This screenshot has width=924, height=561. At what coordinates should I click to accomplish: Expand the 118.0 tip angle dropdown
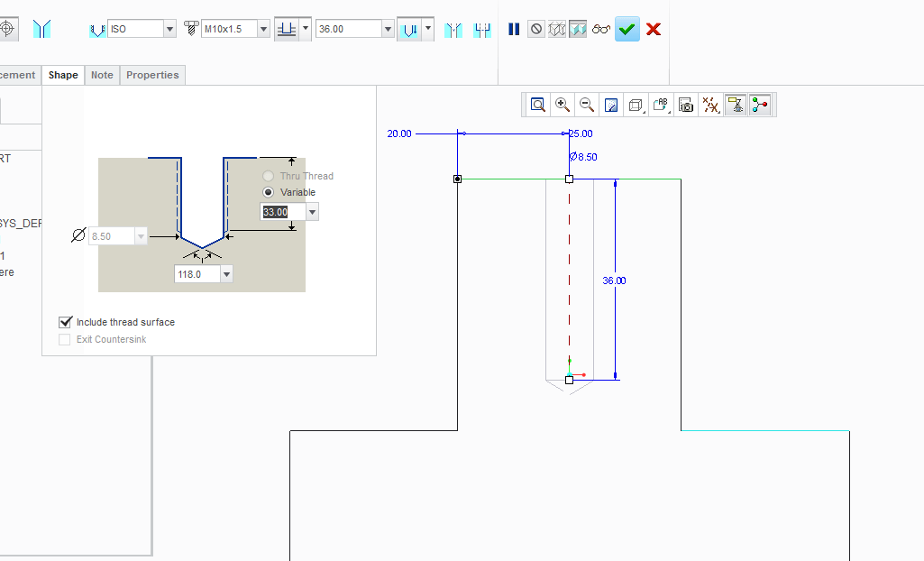[x=226, y=274]
